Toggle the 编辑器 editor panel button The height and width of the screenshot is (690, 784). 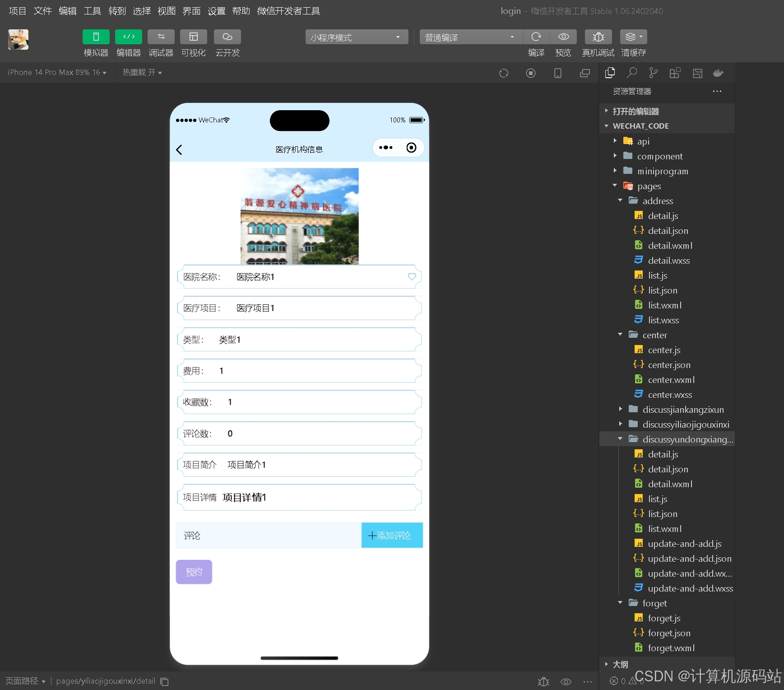click(129, 37)
